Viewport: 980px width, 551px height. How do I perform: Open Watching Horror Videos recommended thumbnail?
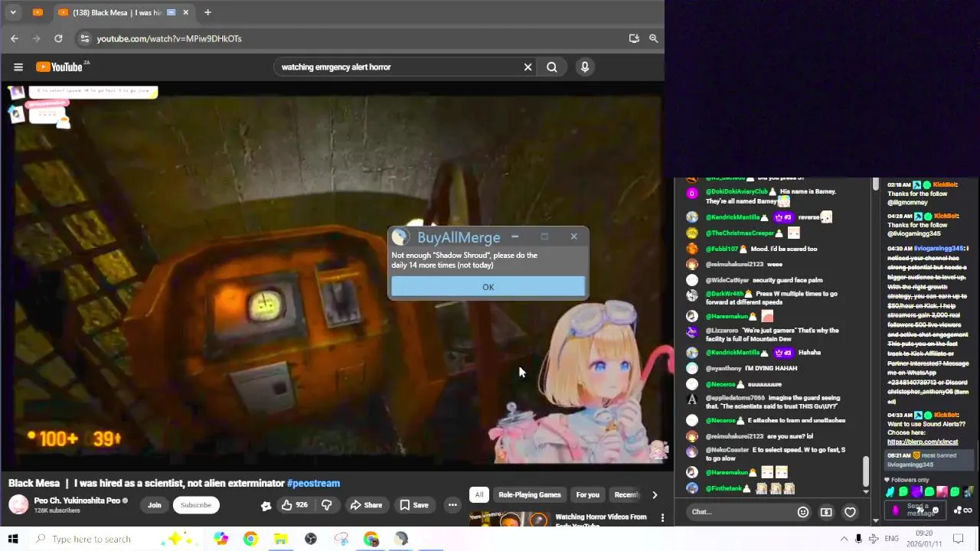click(509, 519)
